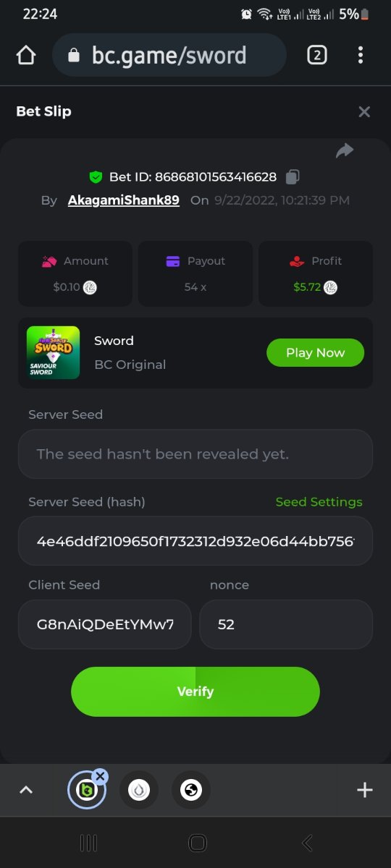The height and width of the screenshot is (868, 391).
Task: Close the BC.Game tab bubble
Action: (100, 777)
